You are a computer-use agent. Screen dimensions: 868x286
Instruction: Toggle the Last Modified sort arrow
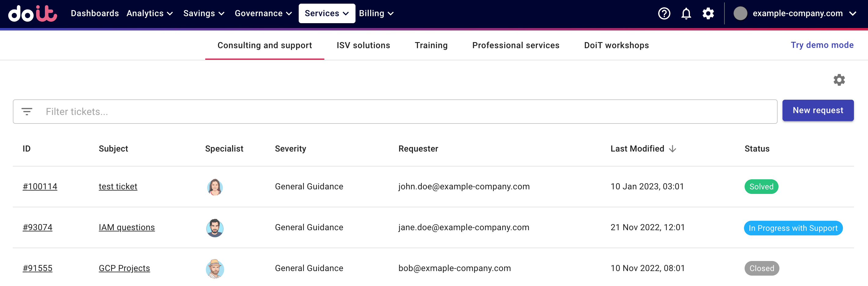pos(673,149)
